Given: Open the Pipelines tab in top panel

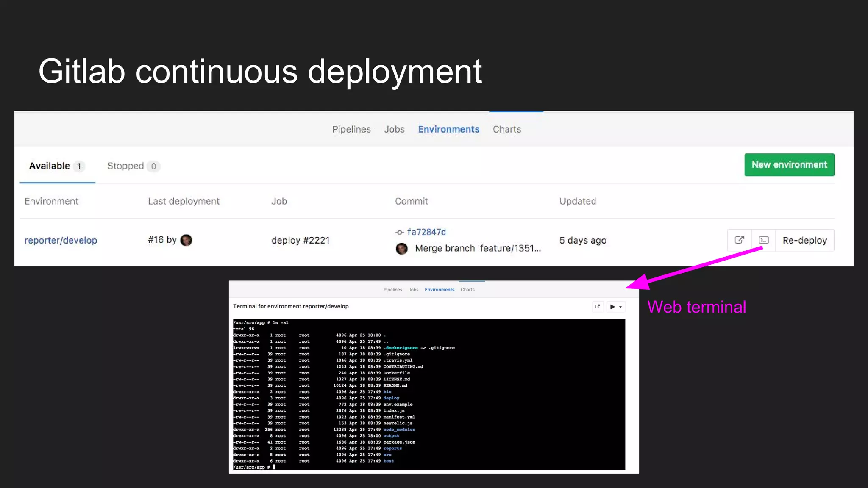Looking at the screenshot, I should tap(351, 130).
